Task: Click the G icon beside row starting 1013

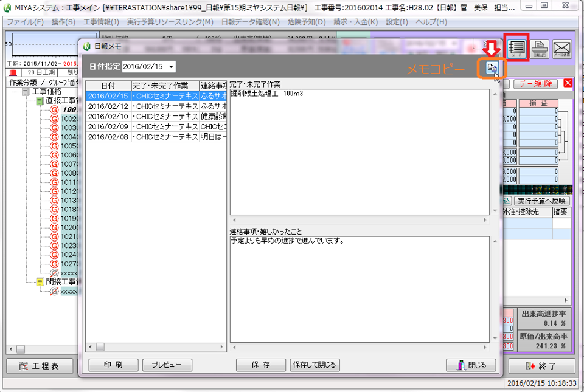Action: click(54, 200)
